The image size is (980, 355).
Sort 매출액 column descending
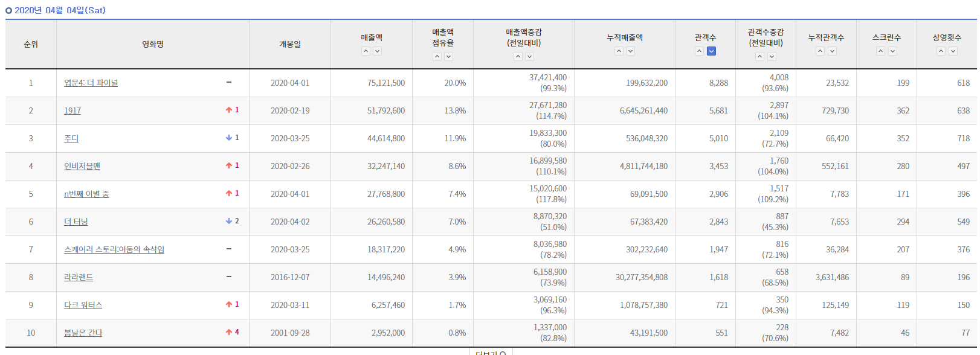[377, 51]
